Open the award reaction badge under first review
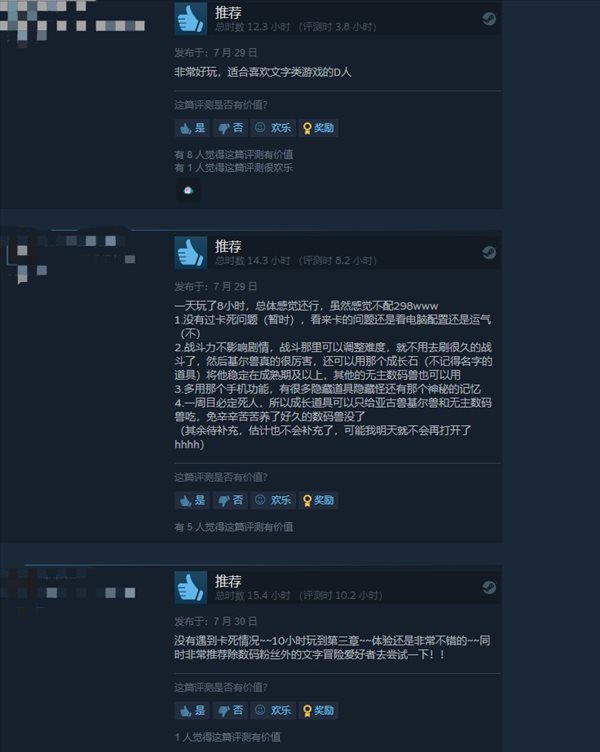 tap(188, 190)
